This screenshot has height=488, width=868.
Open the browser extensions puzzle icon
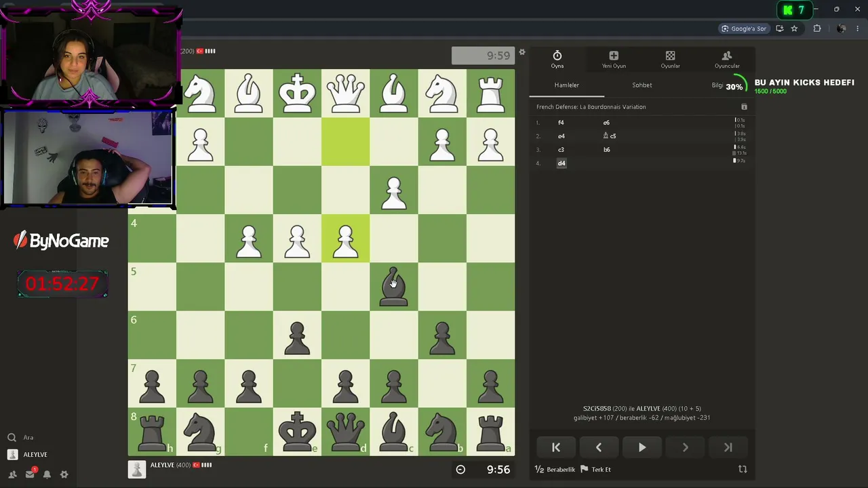(817, 28)
